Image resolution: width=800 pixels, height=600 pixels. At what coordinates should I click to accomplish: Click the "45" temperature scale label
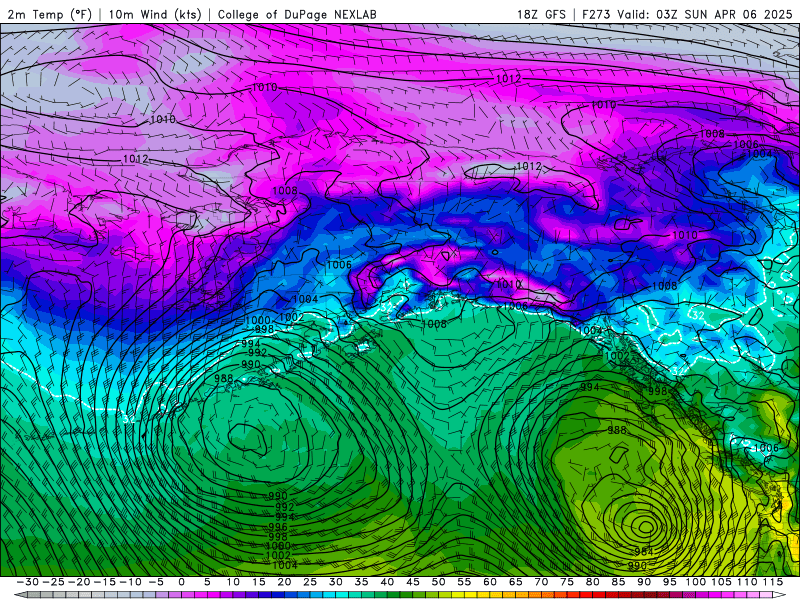(413, 582)
